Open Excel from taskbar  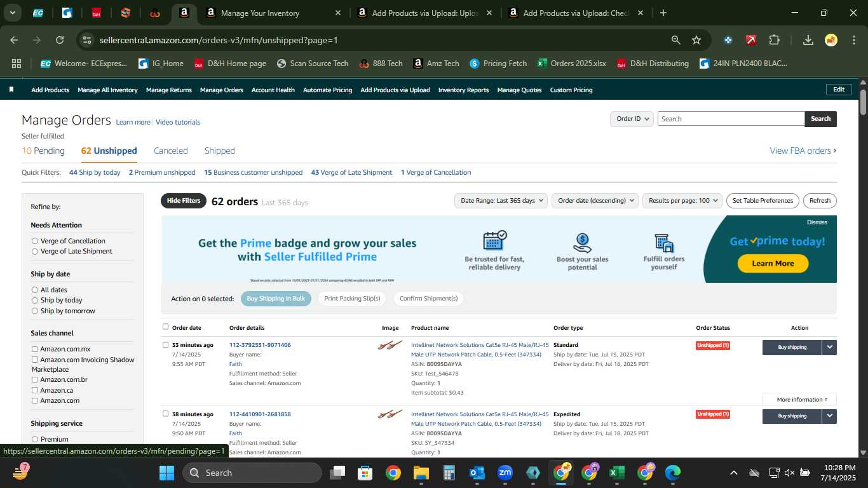[x=616, y=473]
